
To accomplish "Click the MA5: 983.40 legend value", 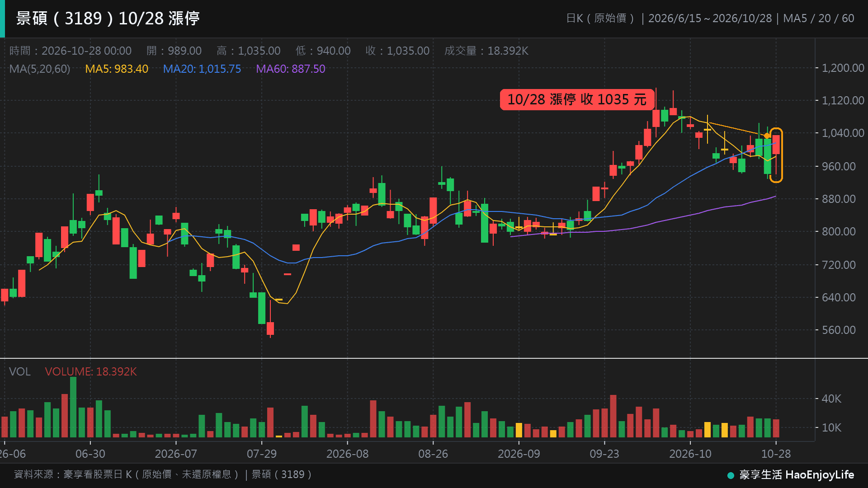I will [117, 69].
